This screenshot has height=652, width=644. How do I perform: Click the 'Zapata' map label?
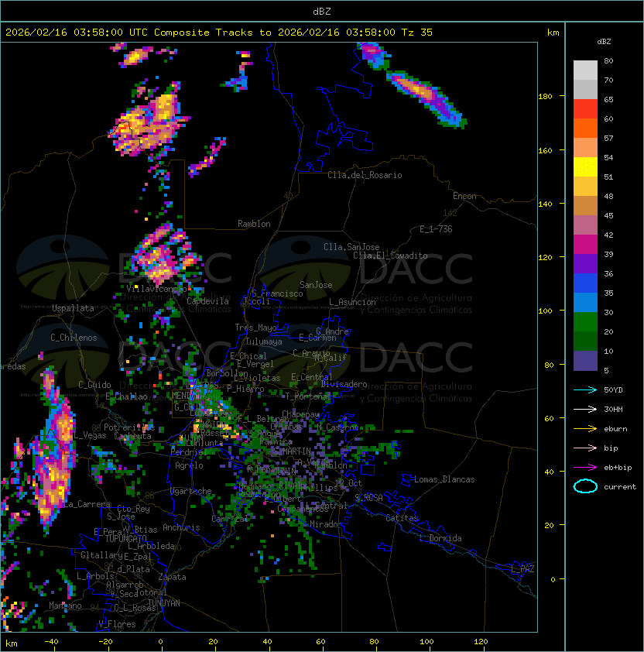click(x=172, y=577)
